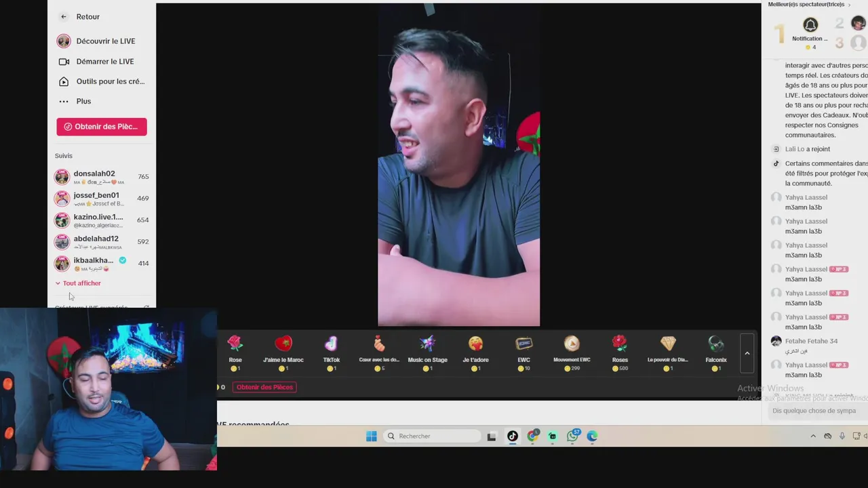This screenshot has width=868, height=488.
Task: Send the Music on Stage gift
Action: pyautogui.click(x=427, y=353)
